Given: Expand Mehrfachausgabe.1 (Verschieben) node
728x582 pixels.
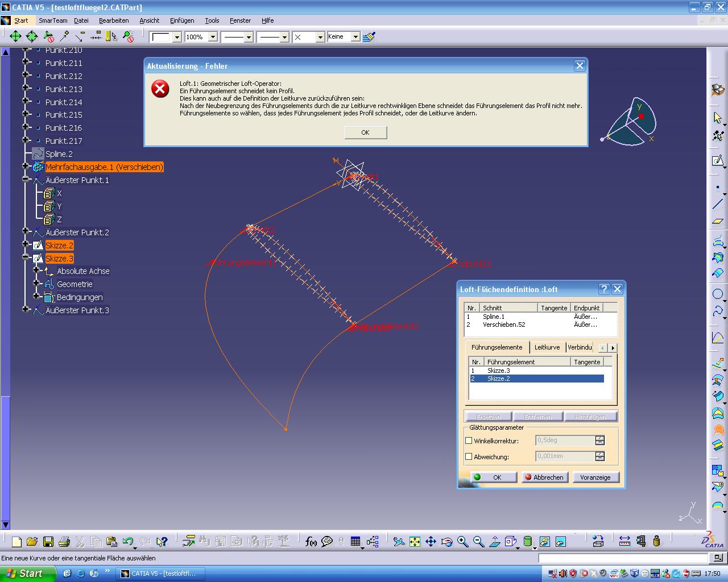Looking at the screenshot, I should 25,166.
